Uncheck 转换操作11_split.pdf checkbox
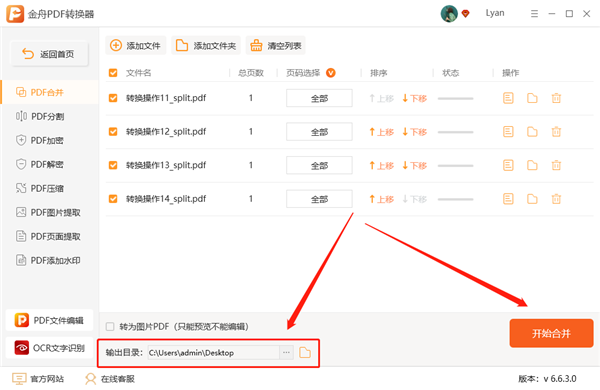 point(113,98)
